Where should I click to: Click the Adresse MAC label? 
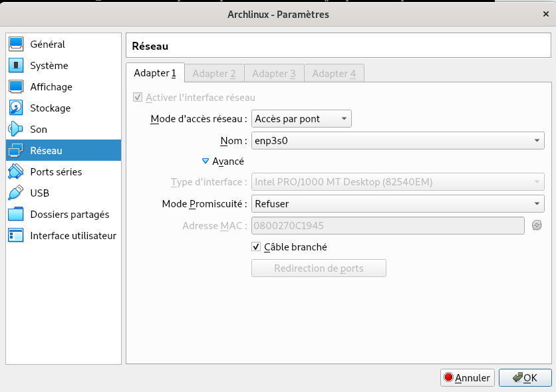click(215, 226)
